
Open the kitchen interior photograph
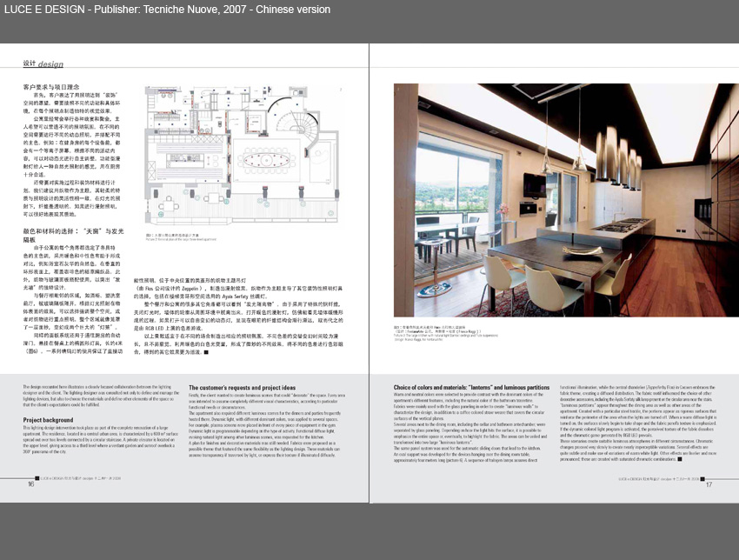click(566, 200)
